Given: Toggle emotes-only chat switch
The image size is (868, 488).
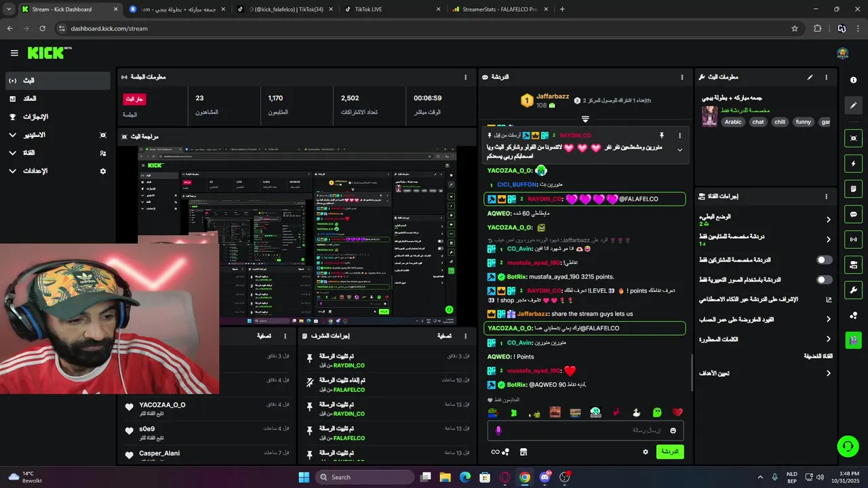Looking at the screenshot, I should 824,279.
